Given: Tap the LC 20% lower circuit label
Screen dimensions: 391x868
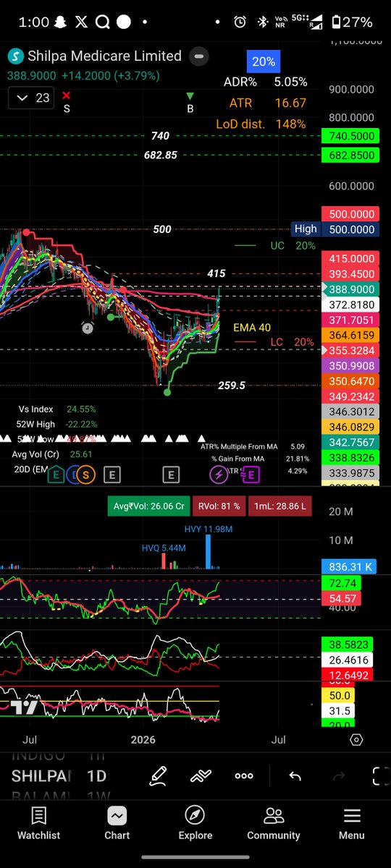Looking at the screenshot, I should (x=293, y=341).
